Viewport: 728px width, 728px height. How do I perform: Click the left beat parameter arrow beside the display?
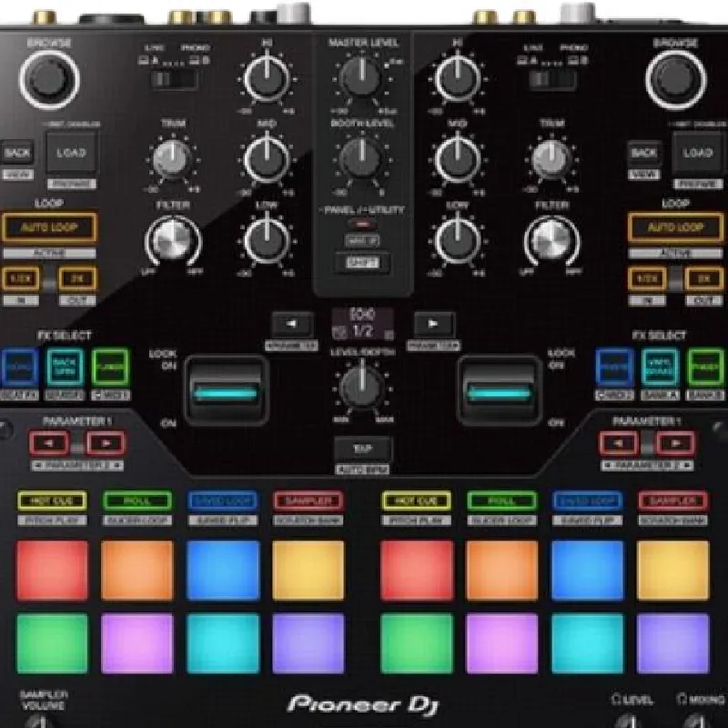(x=289, y=324)
